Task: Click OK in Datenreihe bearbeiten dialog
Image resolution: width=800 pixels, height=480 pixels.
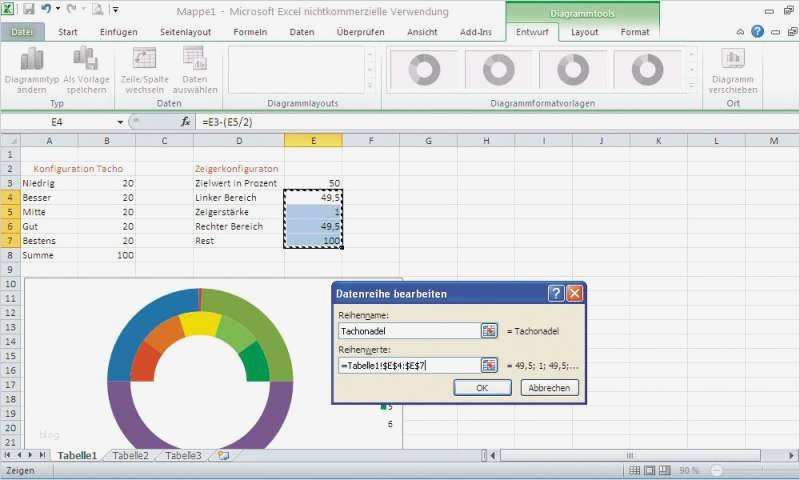Action: coord(482,388)
